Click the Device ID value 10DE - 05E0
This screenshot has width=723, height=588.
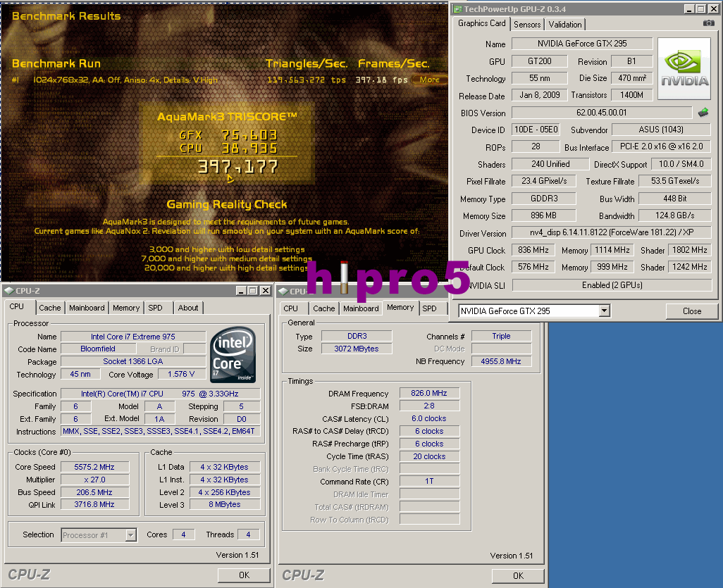coord(536,130)
